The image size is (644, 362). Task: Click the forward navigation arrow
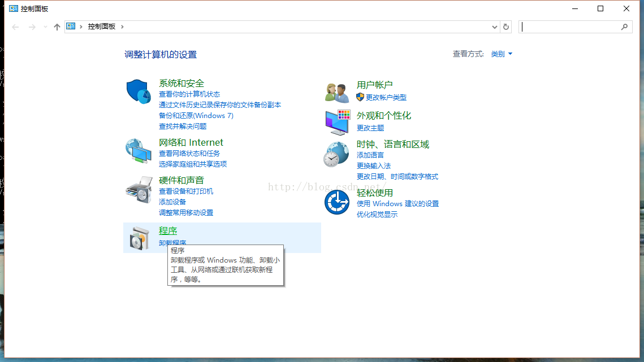(32, 27)
